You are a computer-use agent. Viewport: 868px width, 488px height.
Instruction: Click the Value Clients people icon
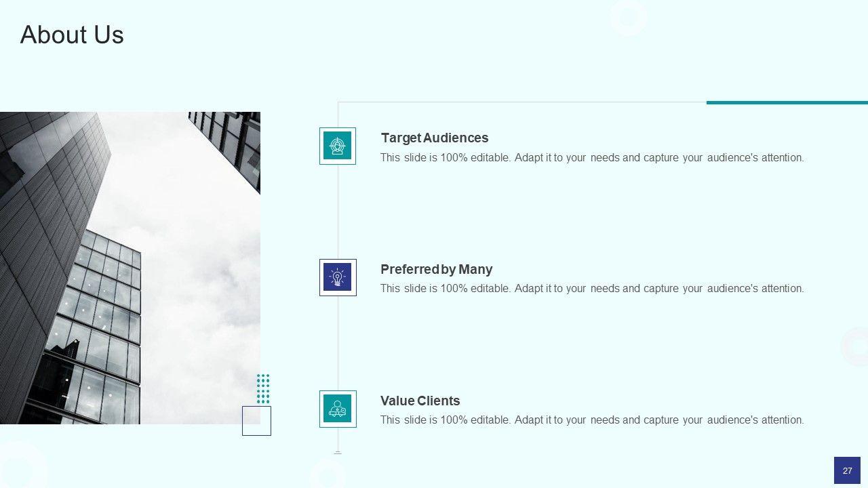click(x=338, y=409)
